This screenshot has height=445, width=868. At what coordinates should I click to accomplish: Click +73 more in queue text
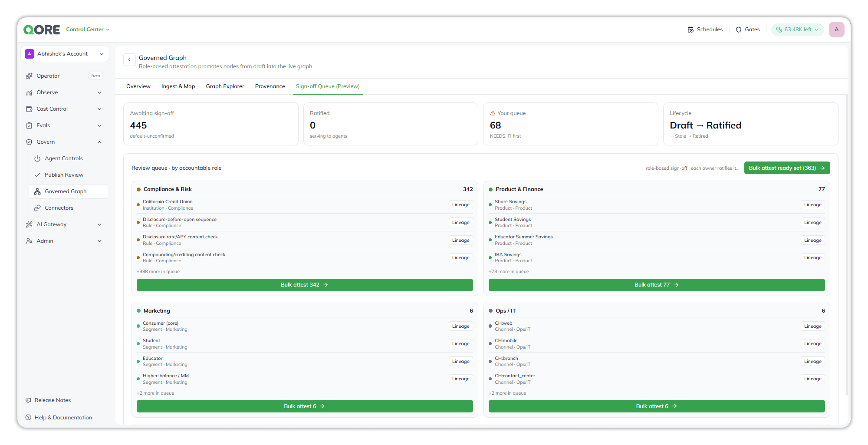coord(509,272)
